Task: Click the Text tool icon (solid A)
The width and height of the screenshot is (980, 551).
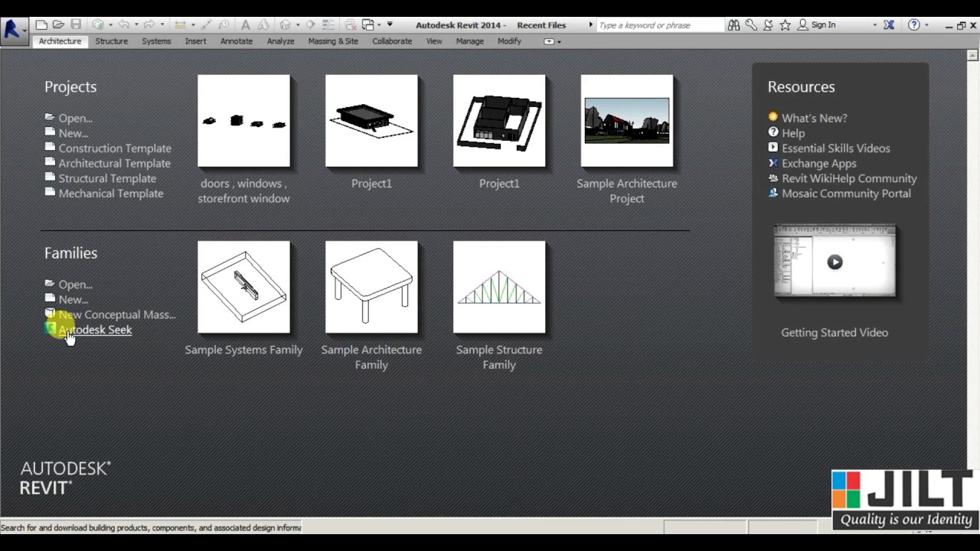Action: 245,24
